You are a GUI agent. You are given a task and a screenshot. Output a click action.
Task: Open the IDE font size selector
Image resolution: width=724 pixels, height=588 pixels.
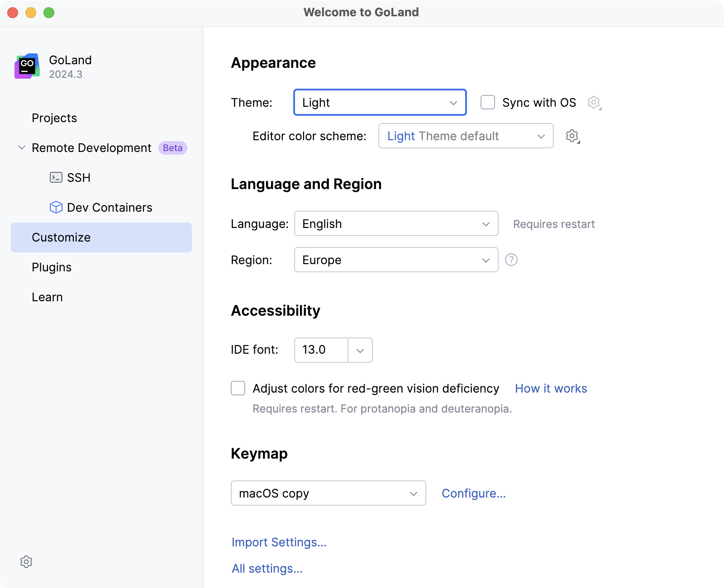(x=360, y=350)
